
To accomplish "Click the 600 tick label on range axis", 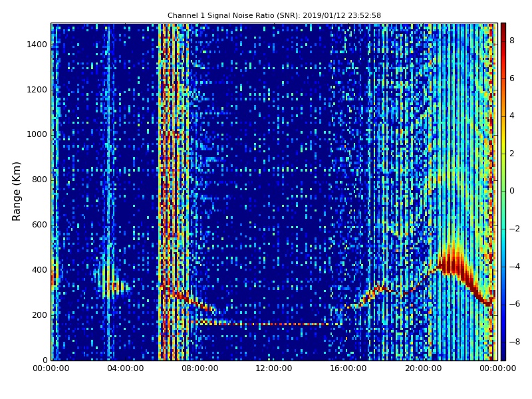I will coord(39,225).
